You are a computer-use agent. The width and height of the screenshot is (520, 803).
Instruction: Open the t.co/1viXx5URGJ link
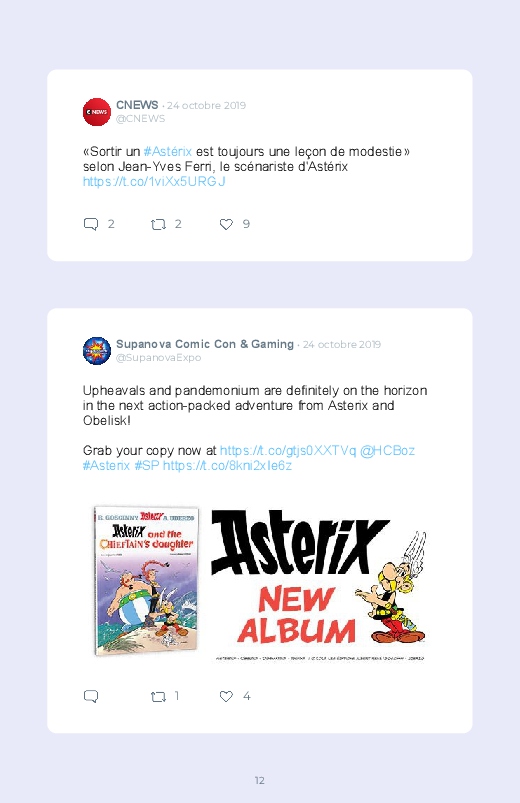(154, 181)
